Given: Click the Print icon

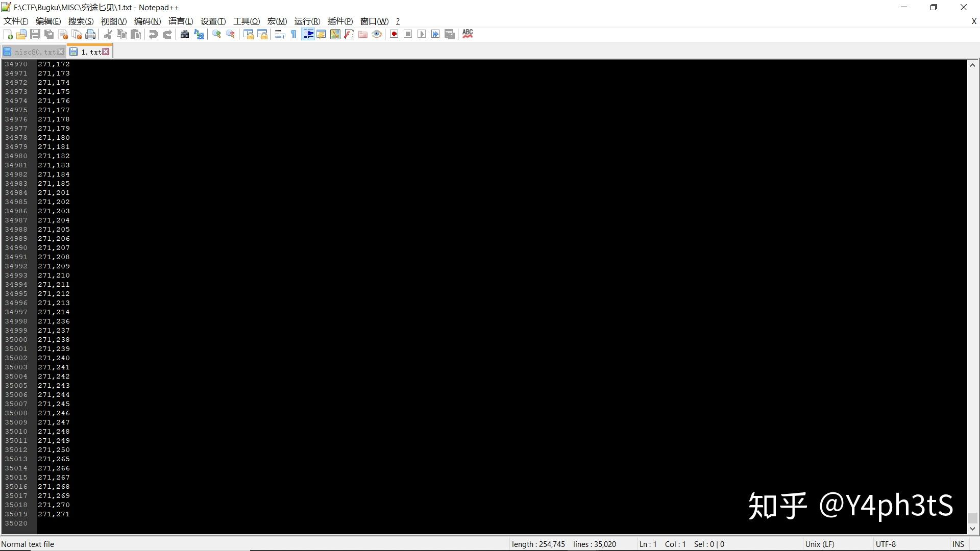Looking at the screenshot, I should [90, 34].
